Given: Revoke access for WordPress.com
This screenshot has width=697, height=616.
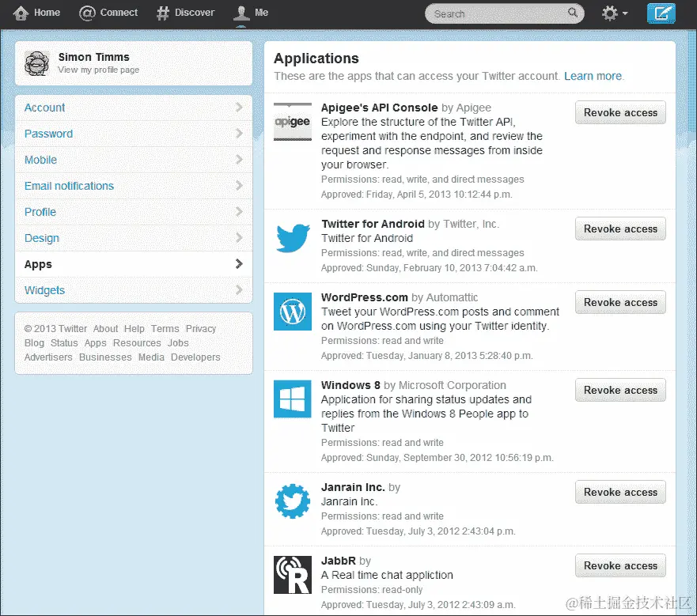Looking at the screenshot, I should 620,302.
